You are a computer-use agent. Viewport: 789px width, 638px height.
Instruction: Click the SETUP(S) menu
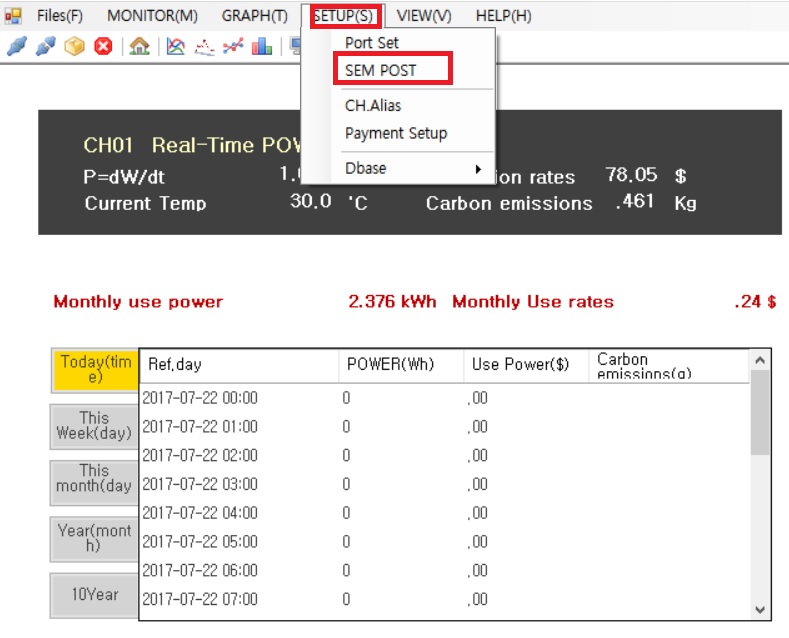(344, 16)
